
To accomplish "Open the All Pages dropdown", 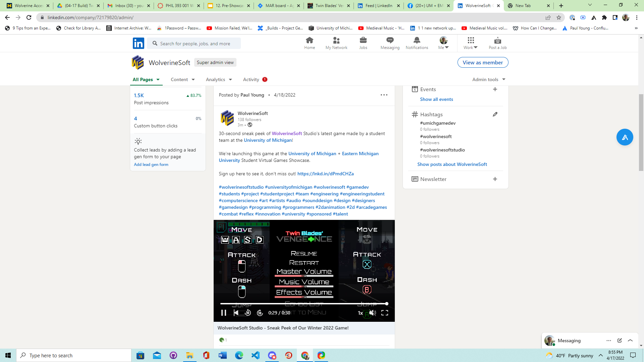I will tap(146, 79).
